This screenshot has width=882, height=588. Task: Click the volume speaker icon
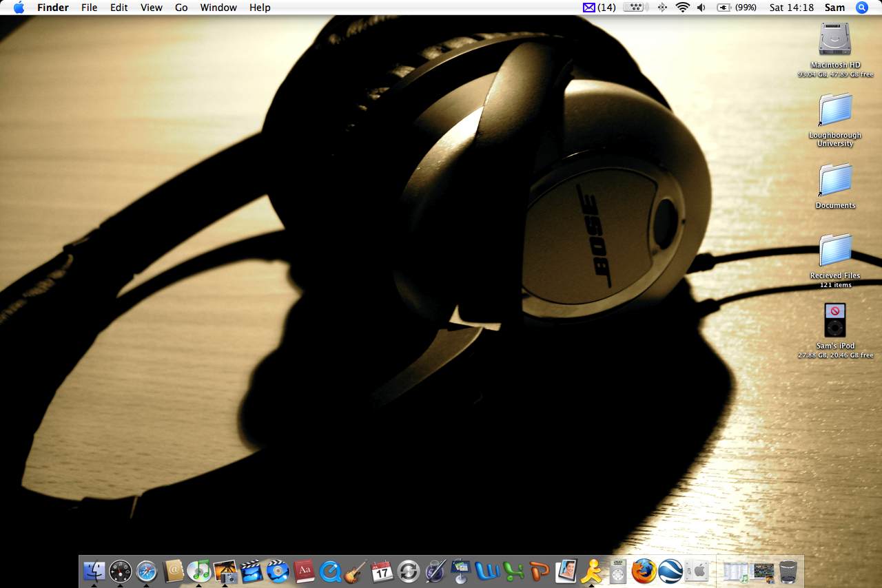(x=701, y=8)
